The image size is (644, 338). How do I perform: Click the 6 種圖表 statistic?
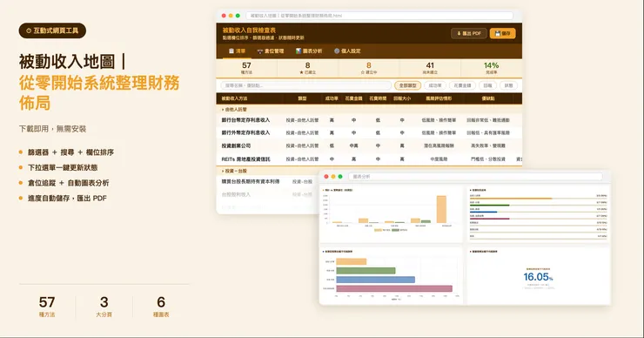pos(161,307)
